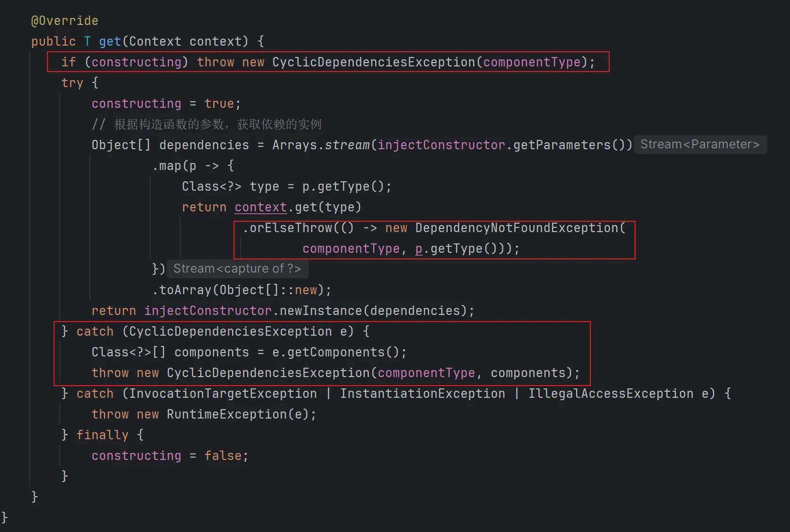This screenshot has height=532, width=790.
Task: Click the true literal value
Action: pos(219,104)
